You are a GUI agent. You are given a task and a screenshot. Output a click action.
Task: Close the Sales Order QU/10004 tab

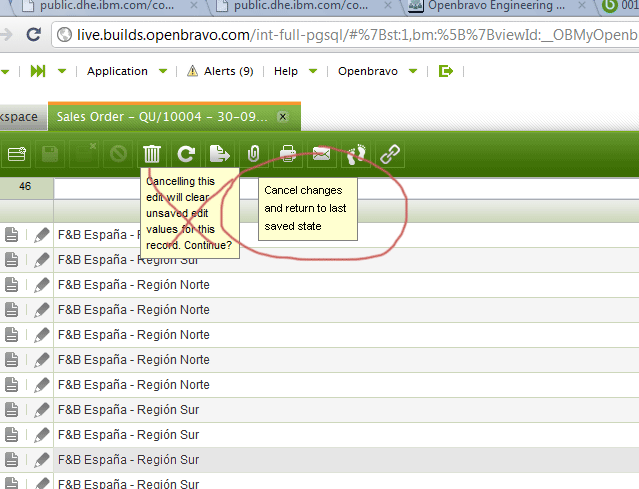[x=282, y=117]
